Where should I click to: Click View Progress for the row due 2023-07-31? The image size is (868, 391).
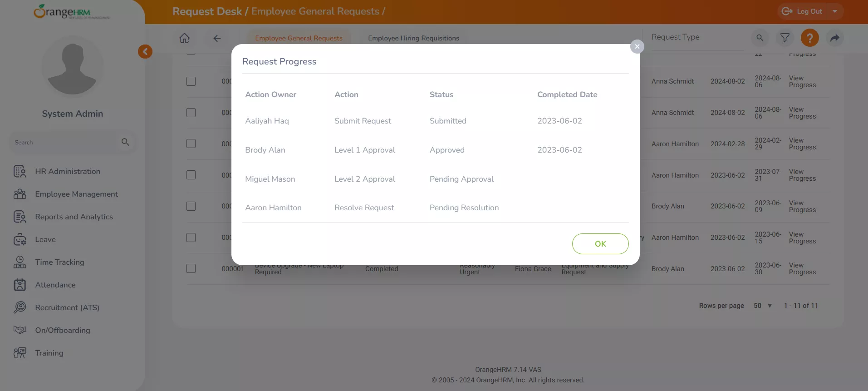coord(802,175)
